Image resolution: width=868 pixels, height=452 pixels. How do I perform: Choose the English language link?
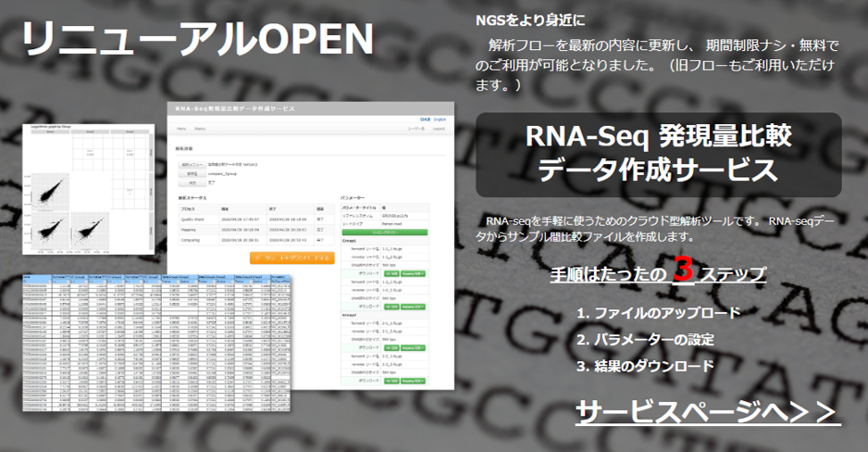click(x=440, y=119)
